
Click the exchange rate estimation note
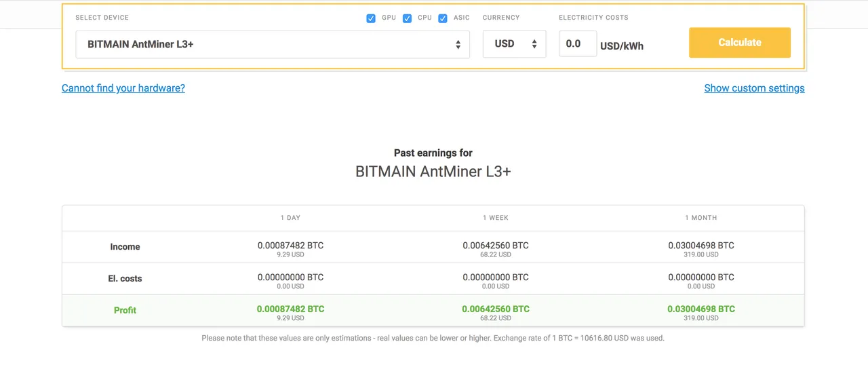433,338
